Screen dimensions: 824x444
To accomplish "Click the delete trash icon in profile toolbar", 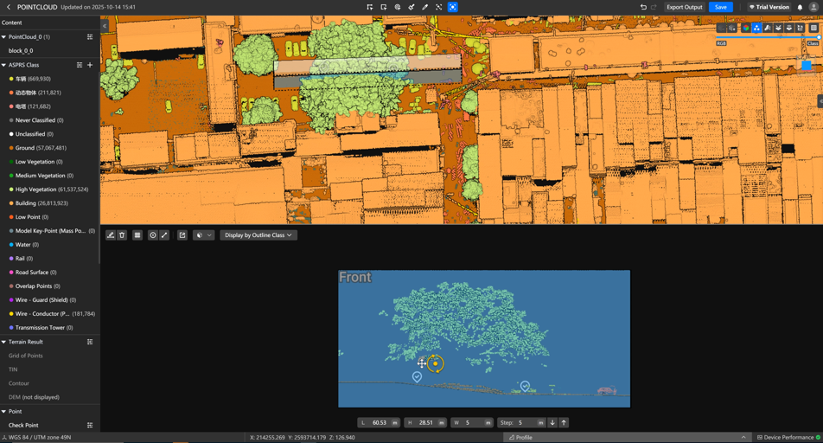I will tap(122, 235).
